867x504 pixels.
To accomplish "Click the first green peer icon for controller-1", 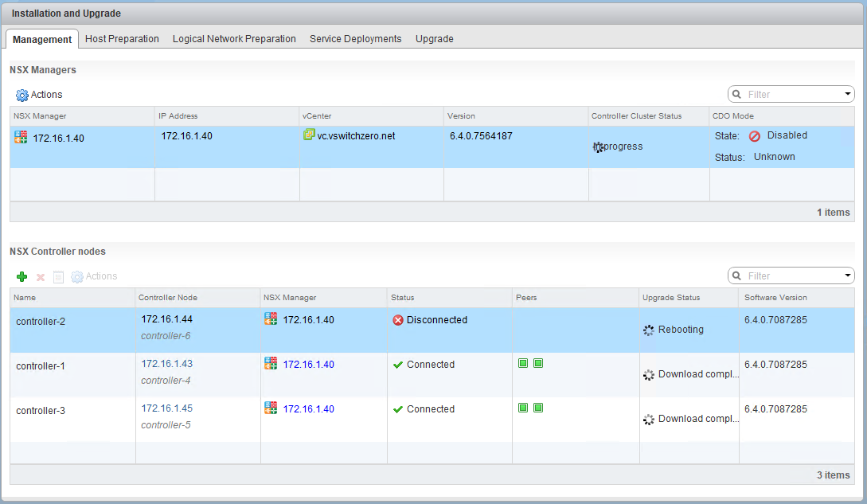I will tap(523, 363).
